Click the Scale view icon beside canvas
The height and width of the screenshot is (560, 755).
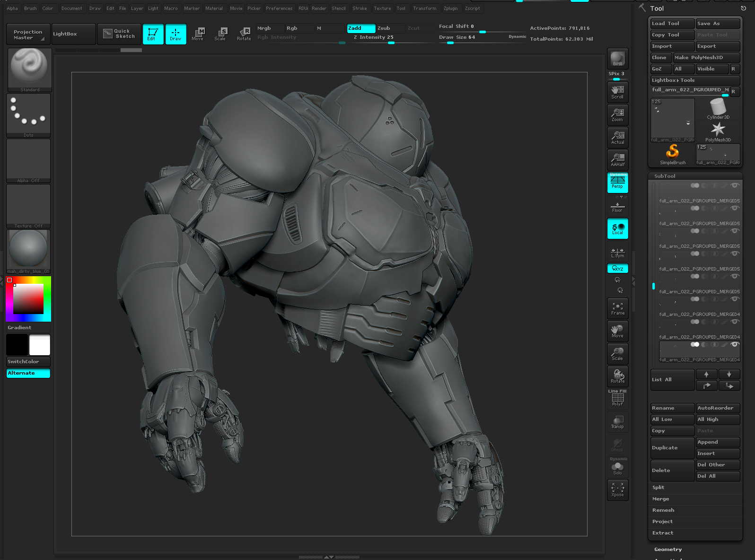click(617, 354)
